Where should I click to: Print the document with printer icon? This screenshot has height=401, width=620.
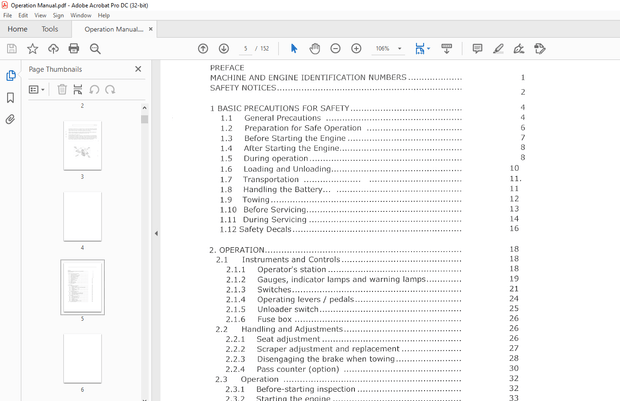pos(74,49)
